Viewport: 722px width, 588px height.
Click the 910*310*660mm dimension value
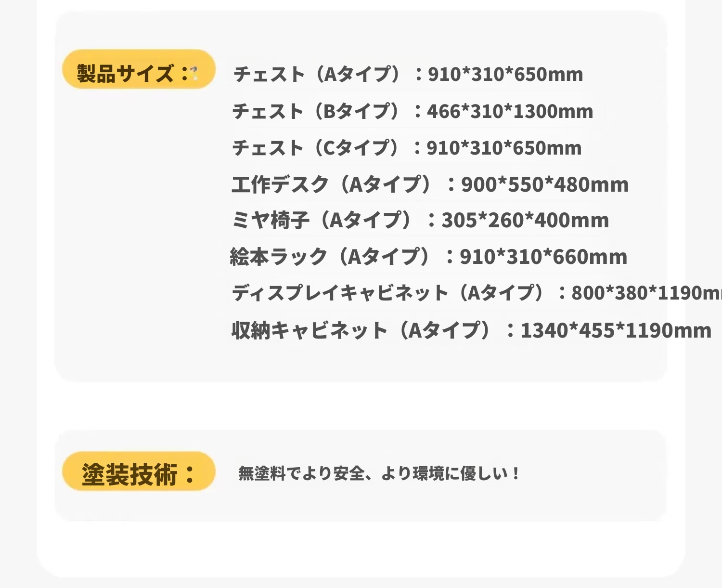[543, 257]
